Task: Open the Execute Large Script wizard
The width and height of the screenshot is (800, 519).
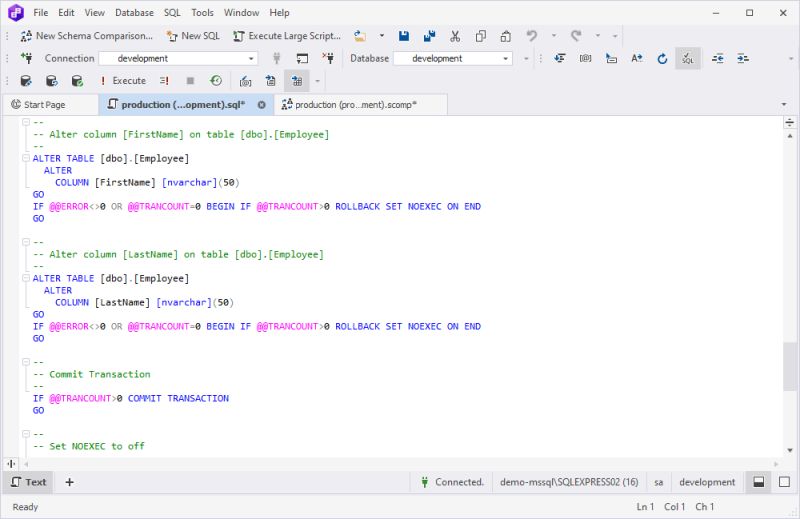Action: point(287,36)
